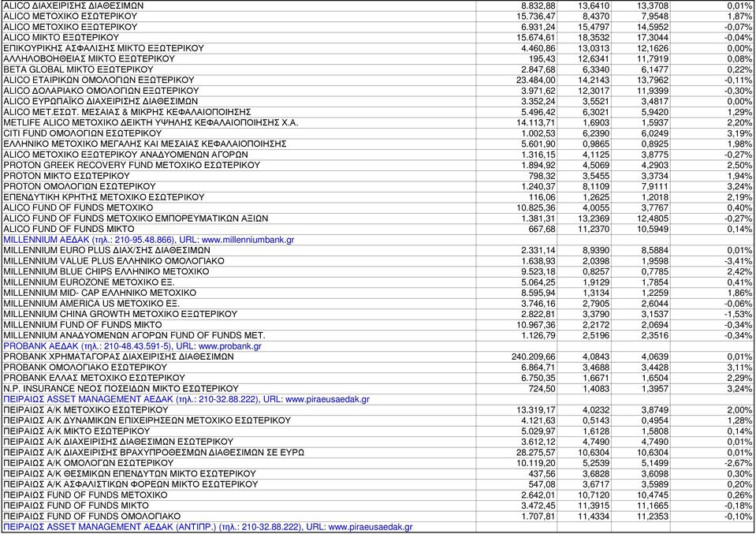Viewport: 756px width, 534px height.
Task: Click ALICO ΔΟΛΑΡΙΑΚΟ ΟΜΟΛΟΓΙΩΝ ΕΞΩΤΕΡΙΚΟΥ fund name
Action: [x=101, y=91]
